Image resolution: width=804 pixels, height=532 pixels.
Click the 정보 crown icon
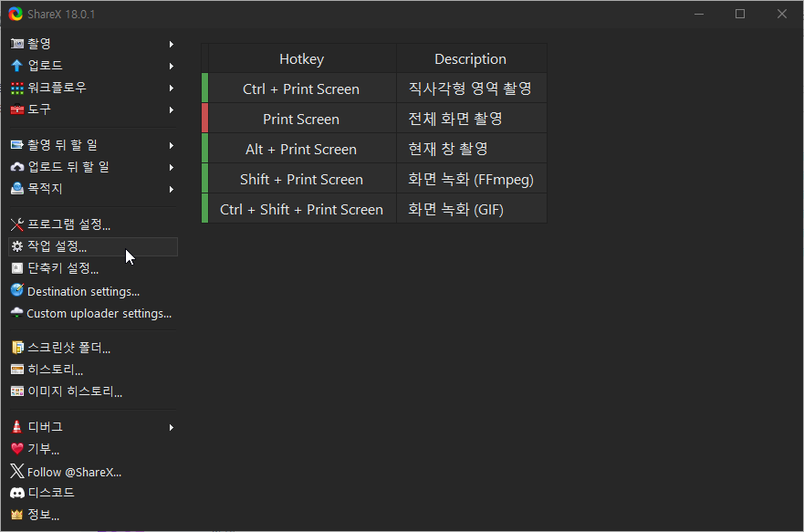17,515
